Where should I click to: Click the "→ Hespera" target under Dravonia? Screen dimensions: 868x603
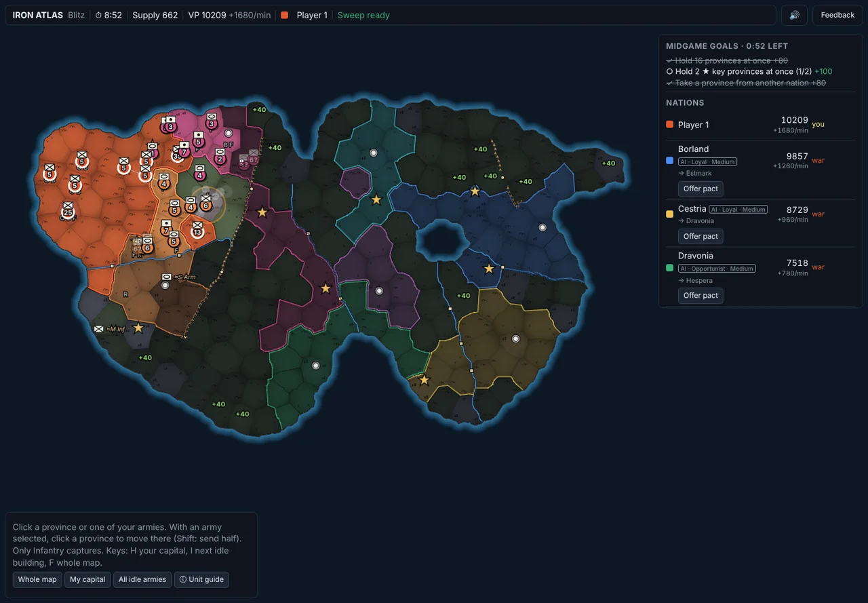[x=695, y=280]
